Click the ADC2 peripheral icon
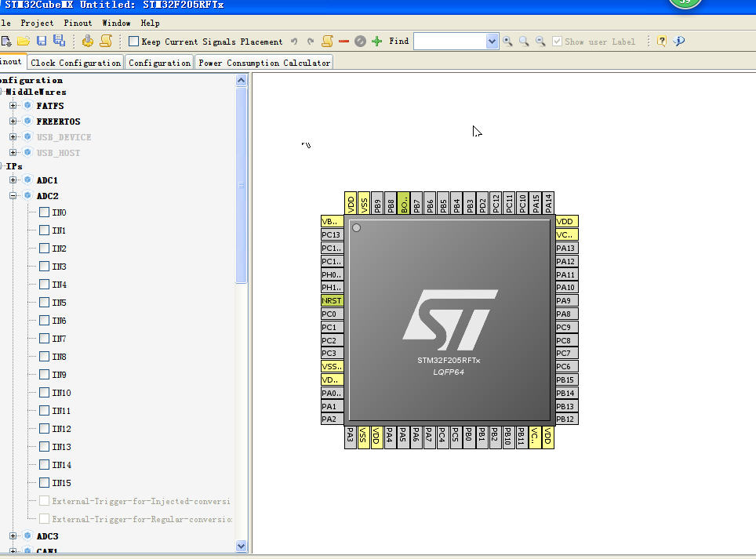Screen dimensions: 756x559 28,196
